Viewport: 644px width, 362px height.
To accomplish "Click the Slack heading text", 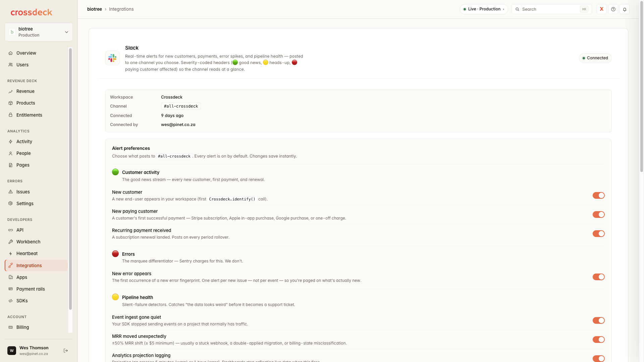I will click(x=132, y=48).
